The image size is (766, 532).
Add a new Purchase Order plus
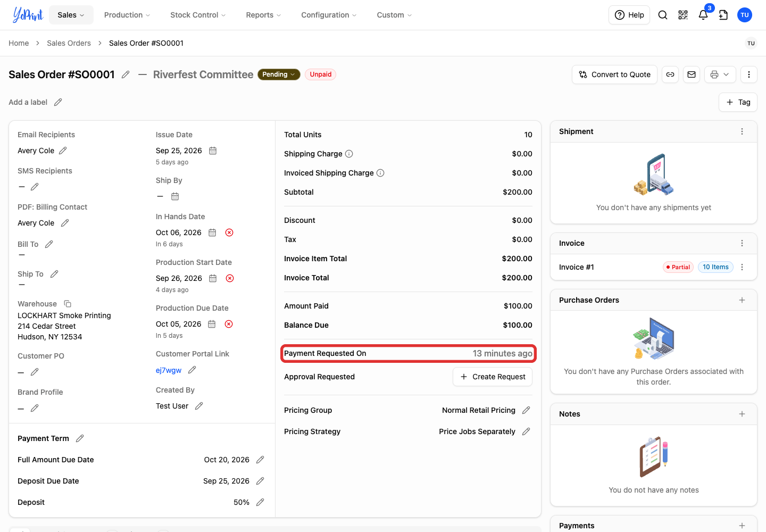[x=742, y=300]
